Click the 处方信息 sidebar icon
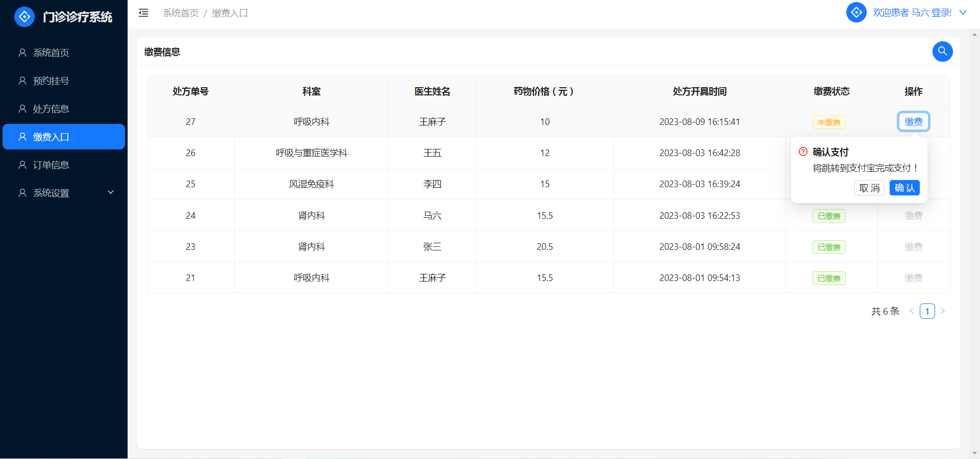980x459 pixels. pos(22,109)
